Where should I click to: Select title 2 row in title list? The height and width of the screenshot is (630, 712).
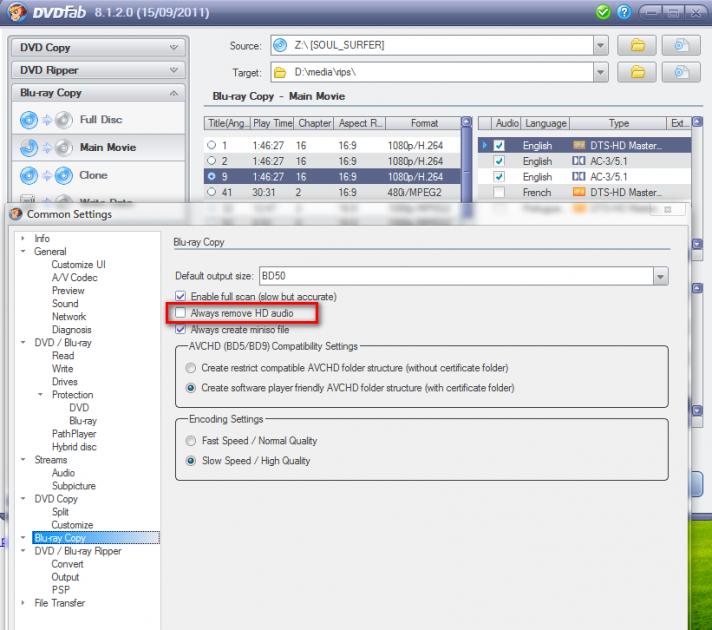(332, 161)
